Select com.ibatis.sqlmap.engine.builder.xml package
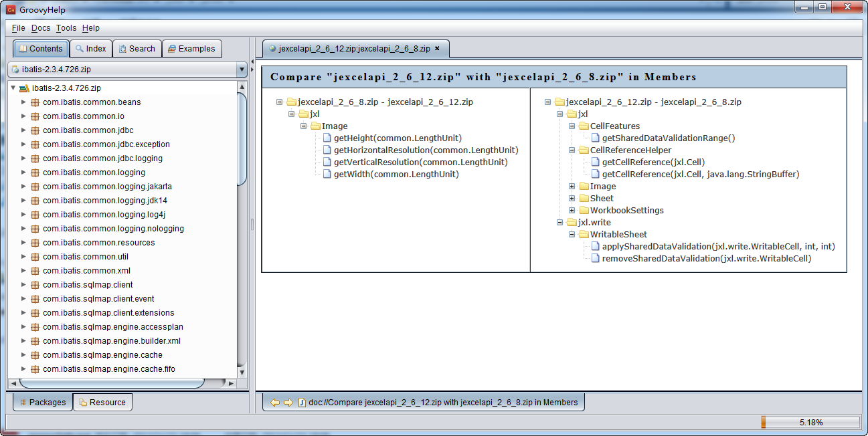The image size is (868, 436). [112, 341]
